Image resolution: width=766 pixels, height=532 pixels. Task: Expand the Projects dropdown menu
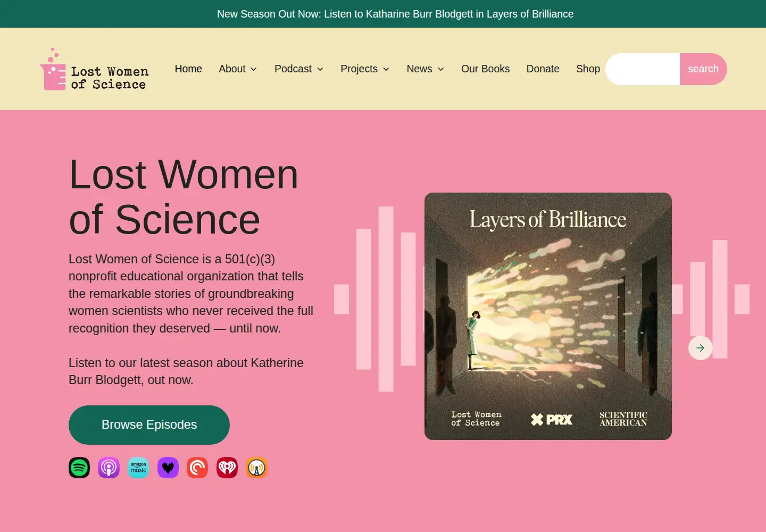pos(365,69)
